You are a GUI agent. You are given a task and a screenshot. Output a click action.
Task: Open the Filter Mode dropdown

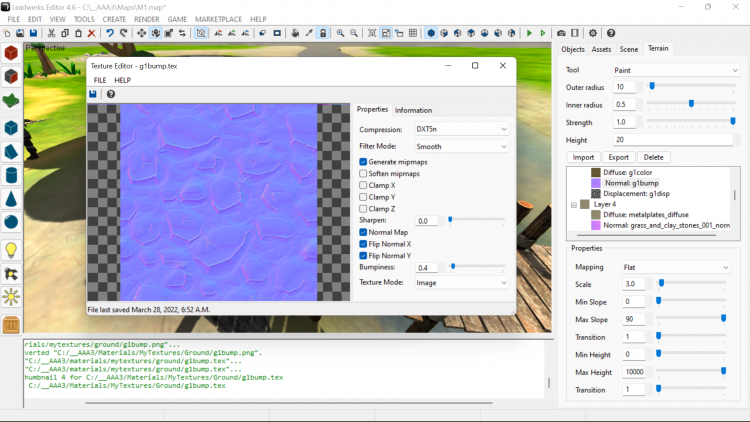[x=461, y=146]
